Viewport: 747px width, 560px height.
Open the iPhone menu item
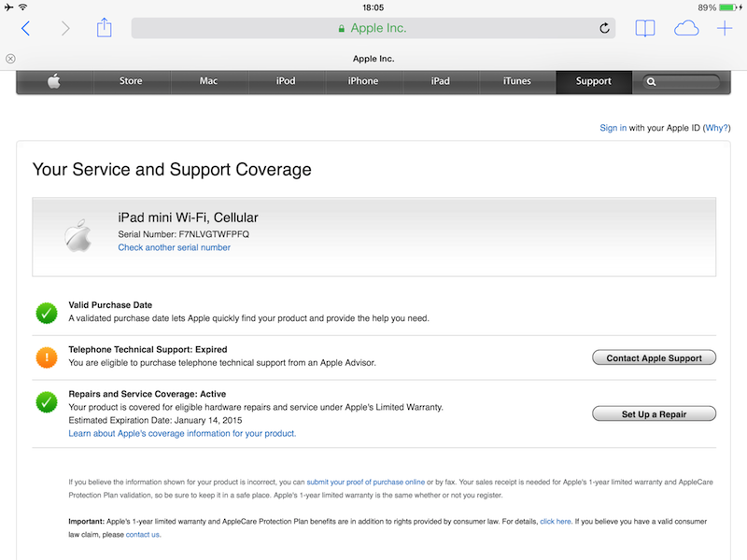(x=363, y=81)
